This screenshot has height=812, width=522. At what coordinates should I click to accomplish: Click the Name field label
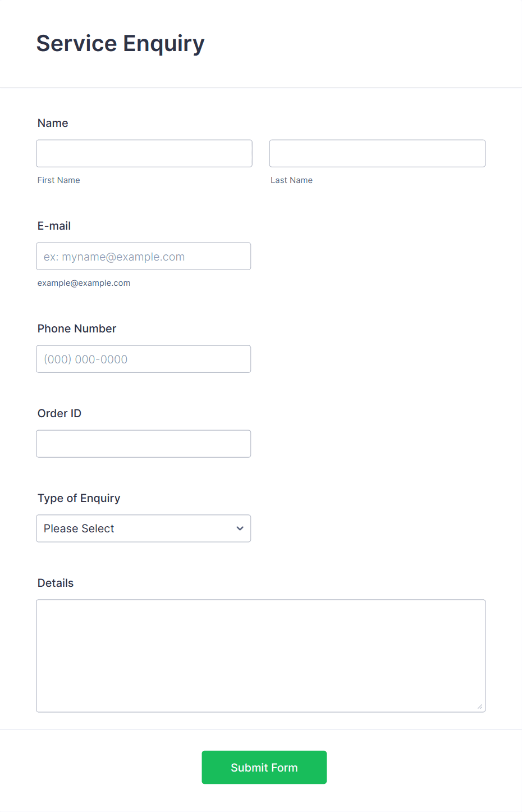(x=53, y=123)
